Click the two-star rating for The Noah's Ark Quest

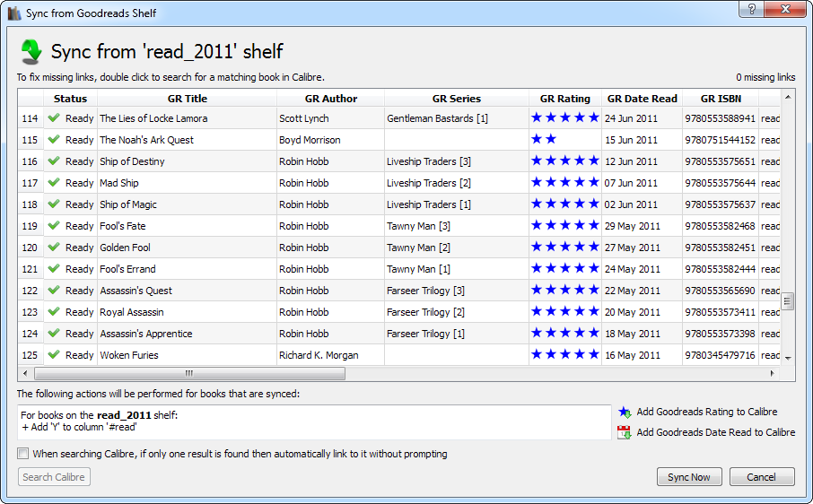click(x=544, y=139)
